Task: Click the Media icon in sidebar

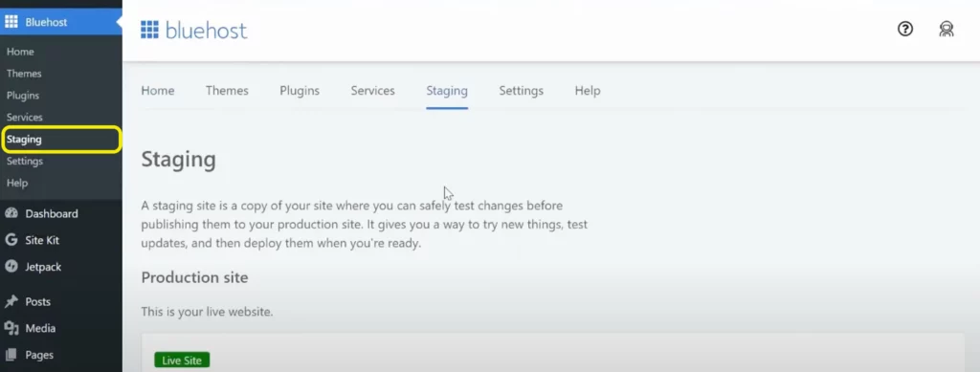Action: point(11,328)
